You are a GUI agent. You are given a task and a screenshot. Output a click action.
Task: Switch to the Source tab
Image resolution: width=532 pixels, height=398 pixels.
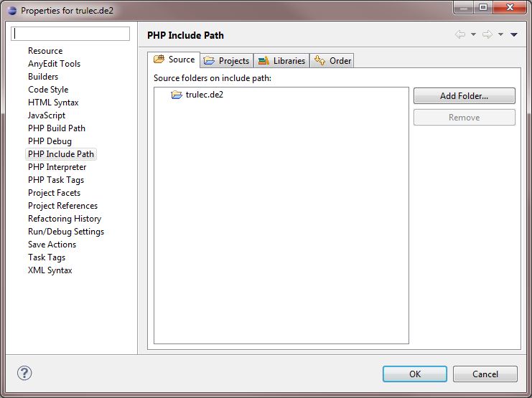tap(174, 60)
